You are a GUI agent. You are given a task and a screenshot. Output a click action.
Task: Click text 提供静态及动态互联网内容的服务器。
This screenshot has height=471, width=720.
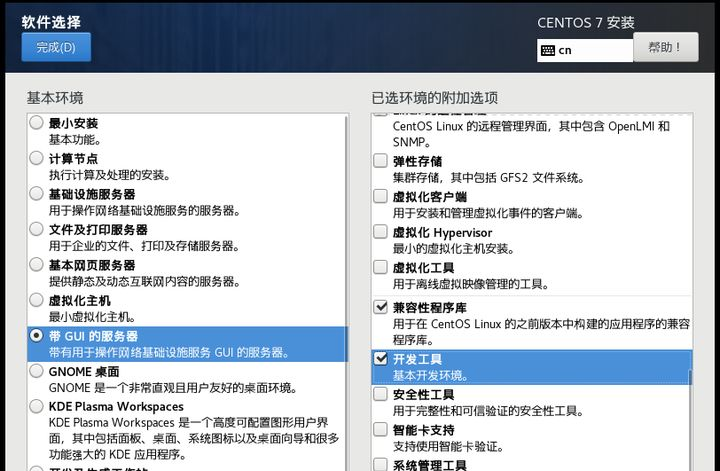point(145,281)
